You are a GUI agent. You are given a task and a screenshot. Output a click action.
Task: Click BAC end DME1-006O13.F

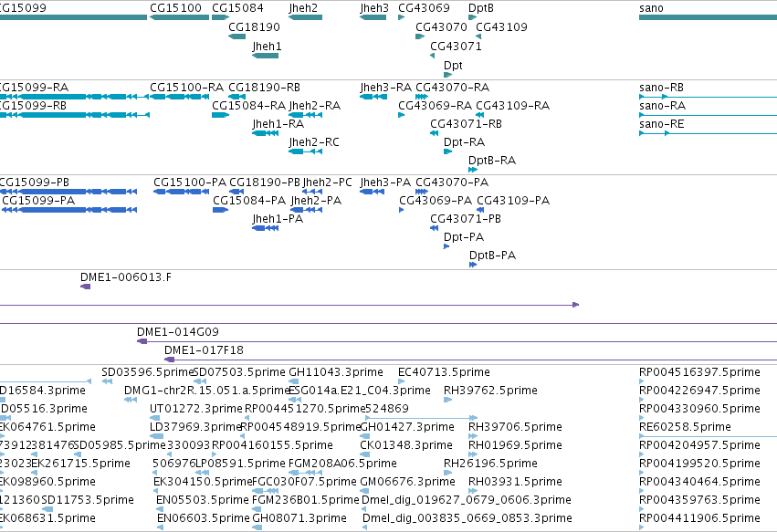[86, 287]
